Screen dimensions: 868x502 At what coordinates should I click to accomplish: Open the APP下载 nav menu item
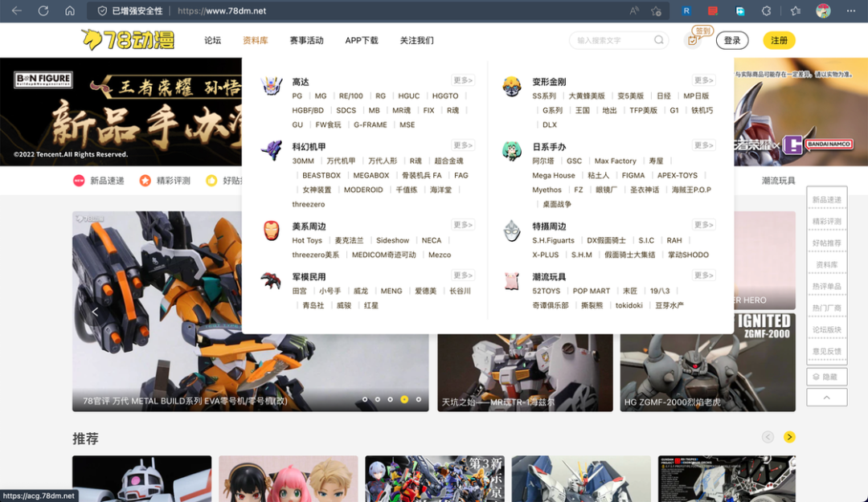[x=362, y=40]
